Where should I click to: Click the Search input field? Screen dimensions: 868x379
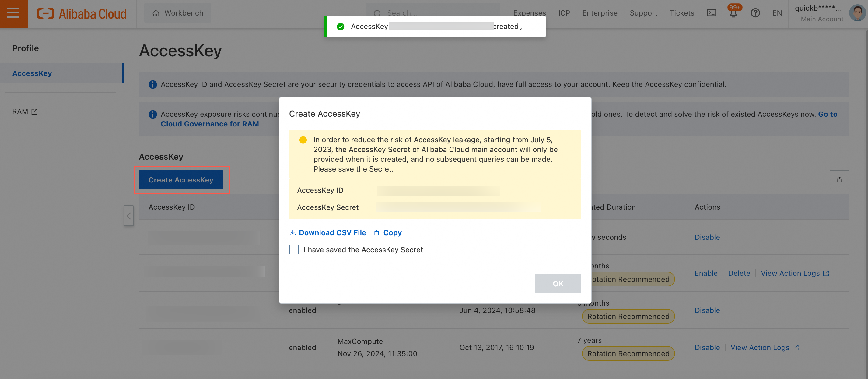[x=438, y=13]
